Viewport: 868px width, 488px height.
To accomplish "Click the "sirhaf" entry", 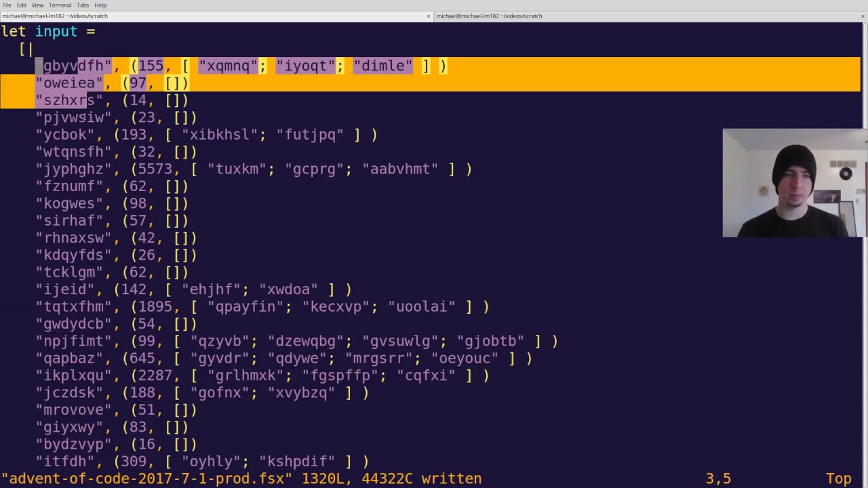I will point(112,220).
